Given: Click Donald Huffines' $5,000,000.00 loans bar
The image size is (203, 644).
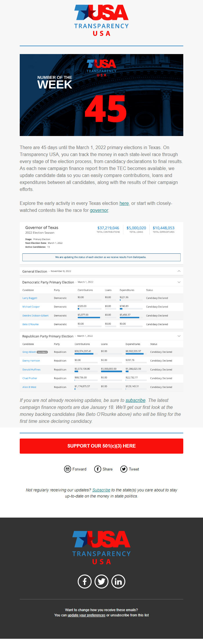Looking at the screenshot, I should [111, 371].
